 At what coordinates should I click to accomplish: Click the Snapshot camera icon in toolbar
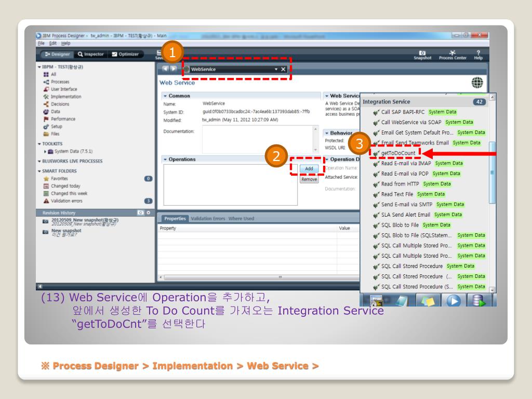422,53
